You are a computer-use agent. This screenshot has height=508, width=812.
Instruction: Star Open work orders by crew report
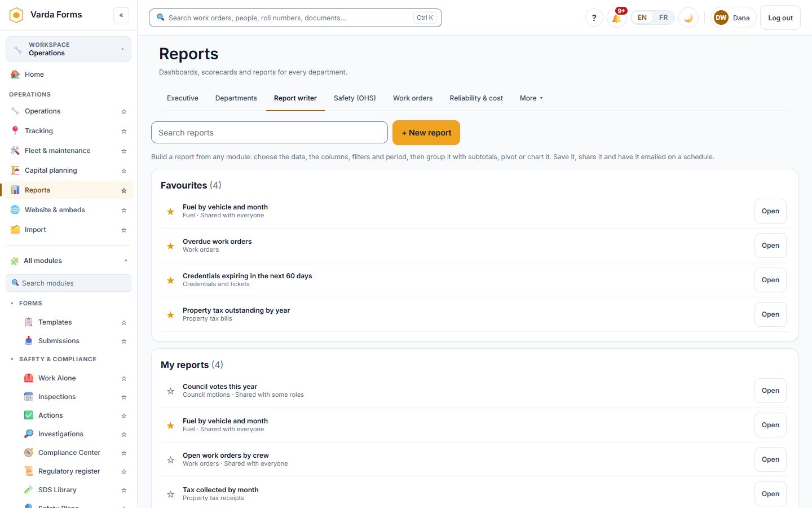point(170,460)
